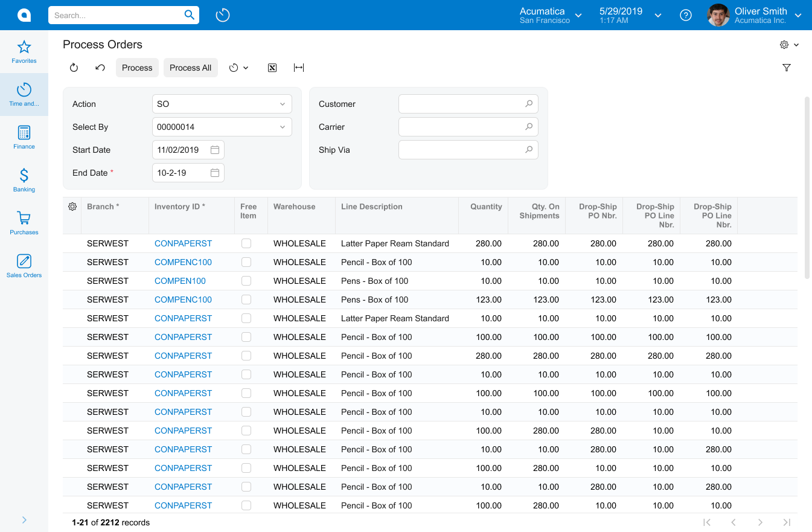Open the Start Date calendar picker

(215, 150)
